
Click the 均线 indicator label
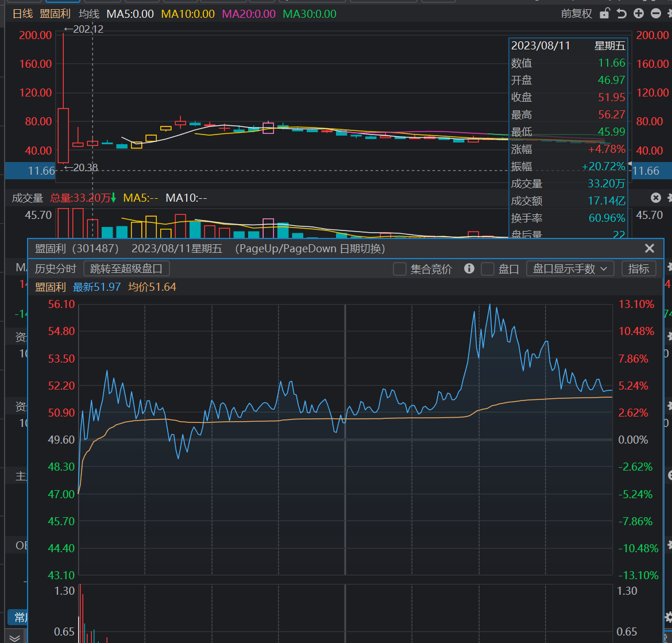89,14
